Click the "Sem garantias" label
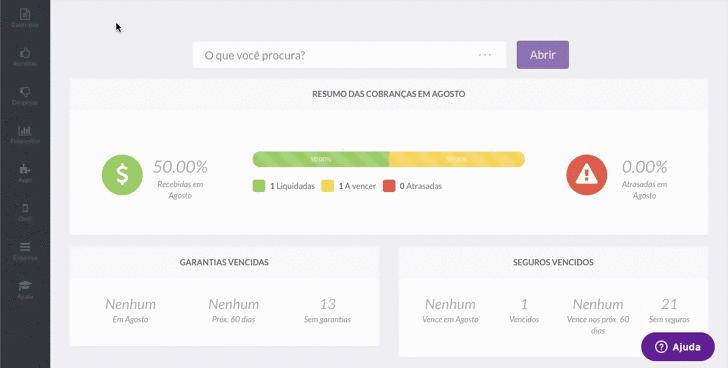728x368 pixels. 327,320
